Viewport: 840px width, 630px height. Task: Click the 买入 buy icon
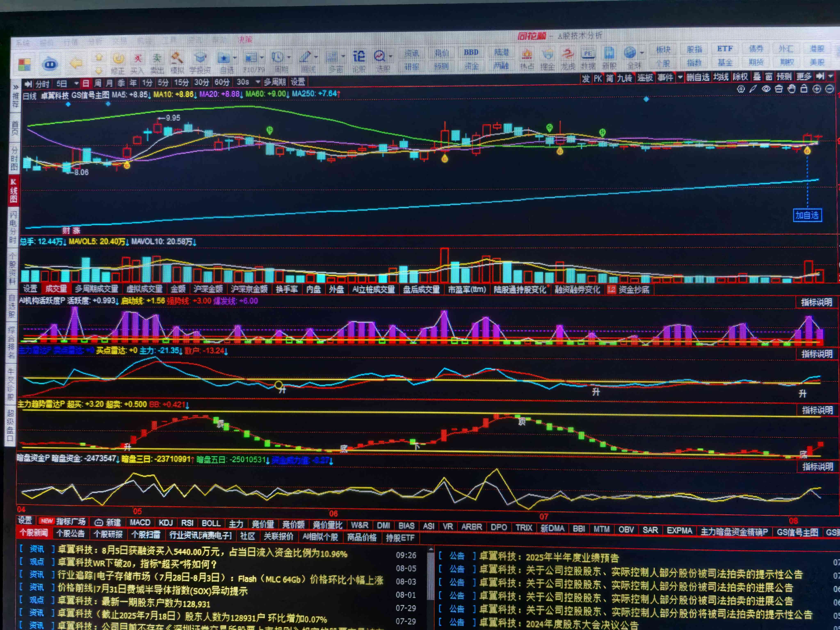click(137, 63)
